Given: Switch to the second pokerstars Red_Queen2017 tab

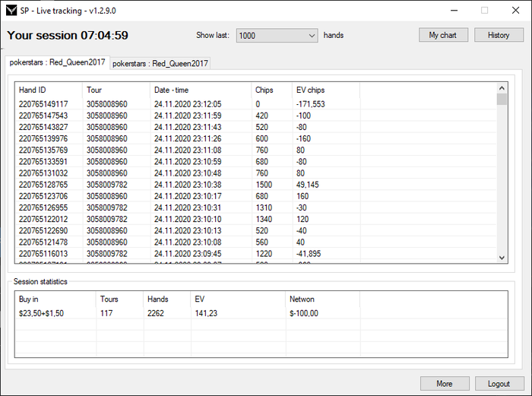Looking at the screenshot, I should [x=160, y=63].
